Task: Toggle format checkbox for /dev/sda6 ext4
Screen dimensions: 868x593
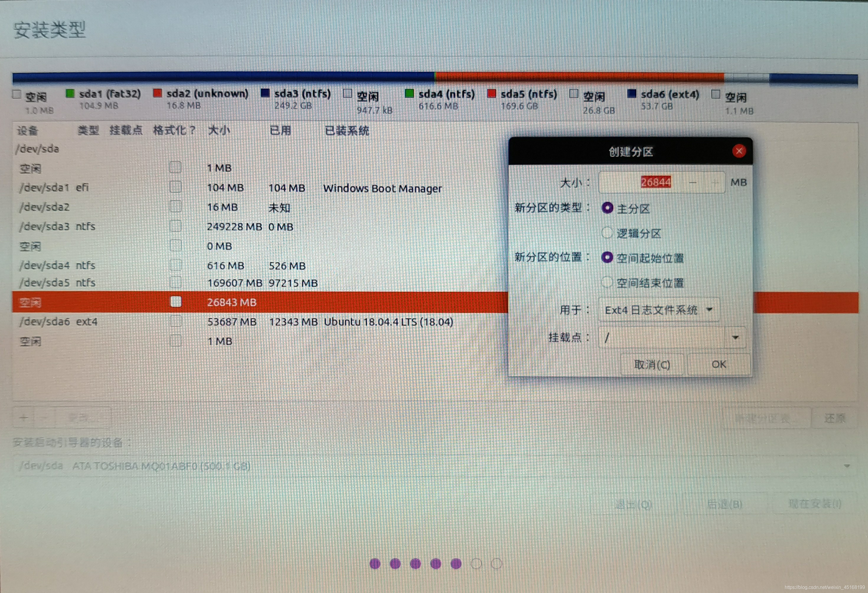Action: click(x=176, y=321)
